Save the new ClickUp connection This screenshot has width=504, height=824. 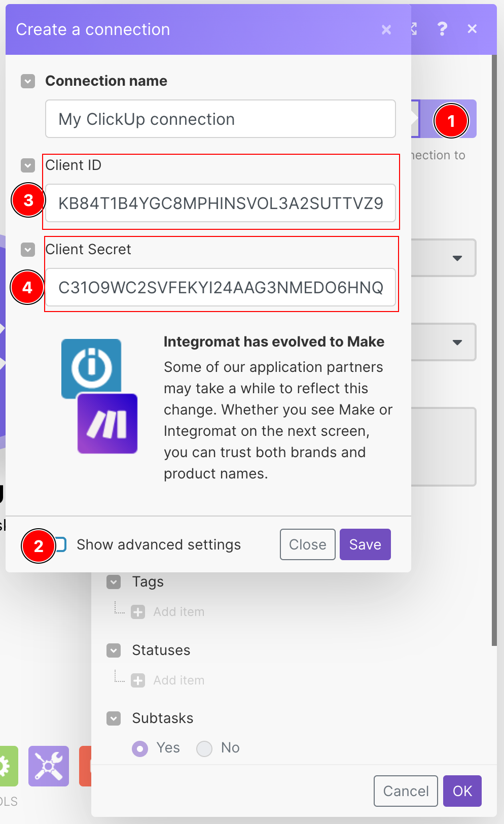[x=365, y=544]
